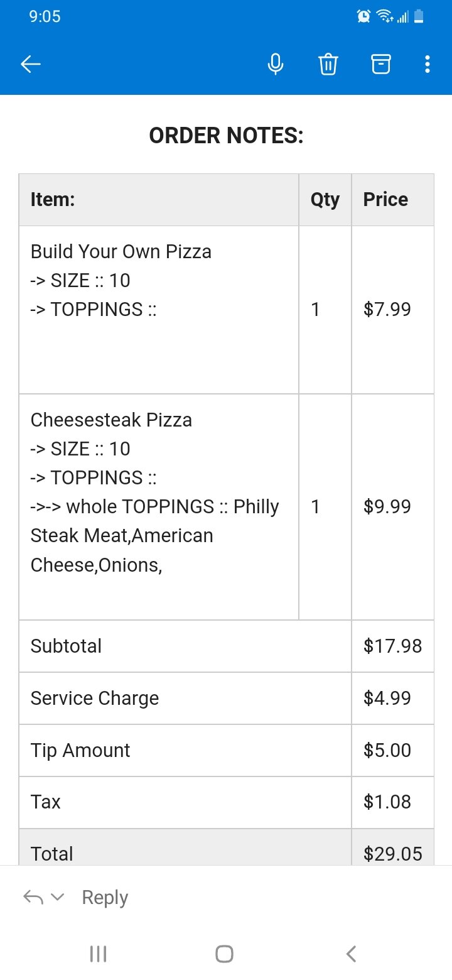Tap the Tip Amount $5.00 value
The image size is (452, 980).
(387, 750)
